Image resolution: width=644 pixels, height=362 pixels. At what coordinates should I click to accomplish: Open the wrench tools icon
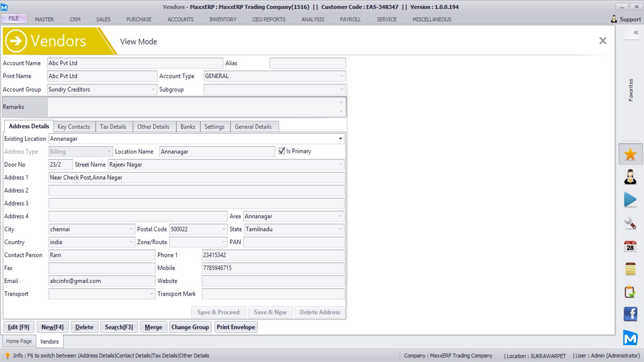point(630,223)
